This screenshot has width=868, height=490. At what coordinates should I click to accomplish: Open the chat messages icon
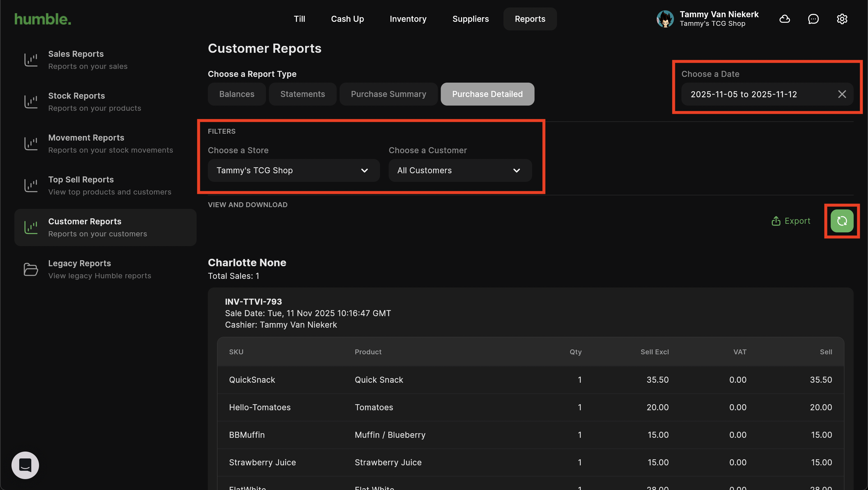(x=813, y=19)
